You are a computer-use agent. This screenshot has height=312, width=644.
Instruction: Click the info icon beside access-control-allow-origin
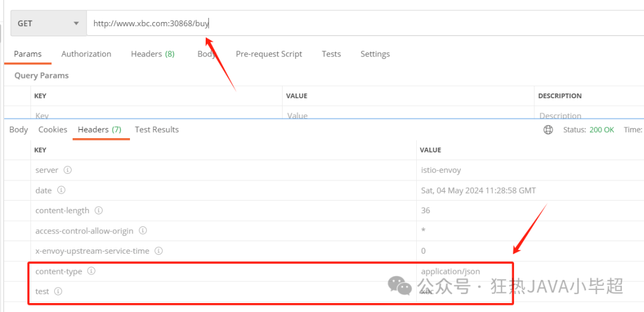pyautogui.click(x=143, y=231)
